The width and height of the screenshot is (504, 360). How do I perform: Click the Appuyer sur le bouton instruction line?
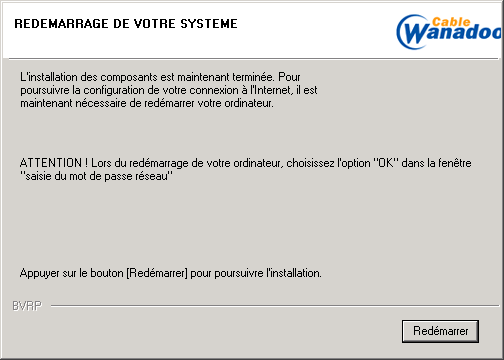(x=171, y=273)
